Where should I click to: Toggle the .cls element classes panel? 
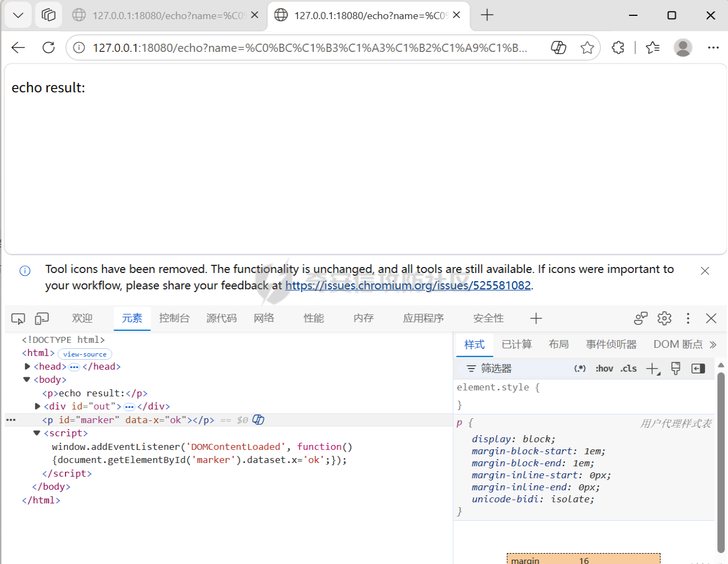click(628, 369)
